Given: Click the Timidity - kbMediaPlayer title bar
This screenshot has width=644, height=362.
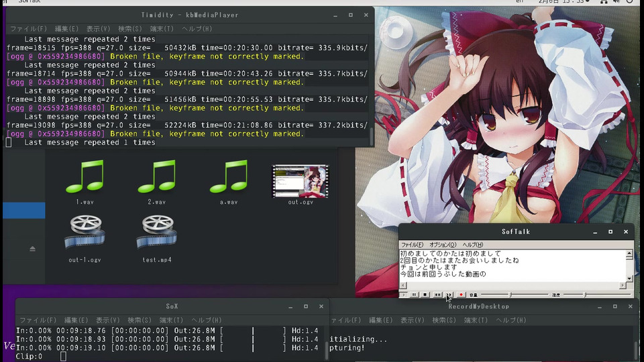Looking at the screenshot, I should [x=190, y=15].
